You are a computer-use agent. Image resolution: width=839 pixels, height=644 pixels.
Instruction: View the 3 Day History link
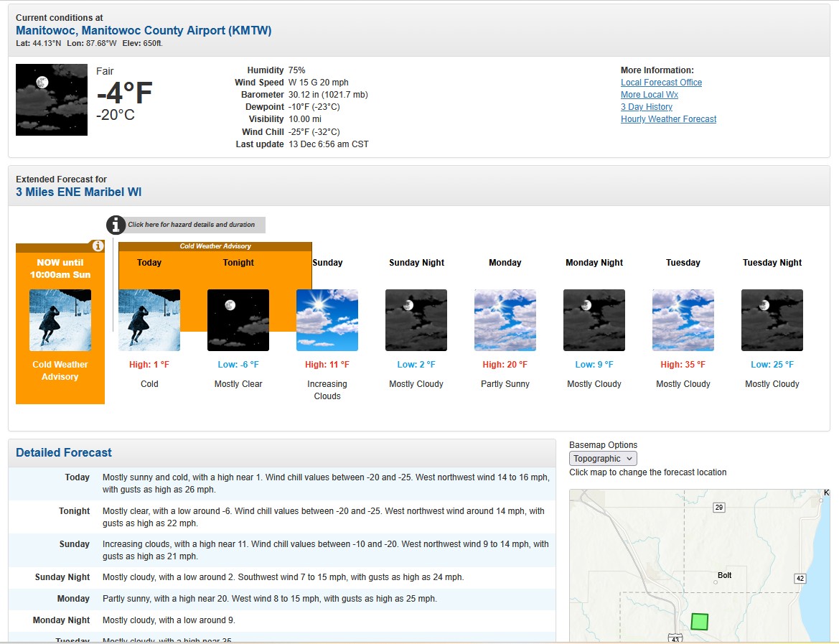646,107
